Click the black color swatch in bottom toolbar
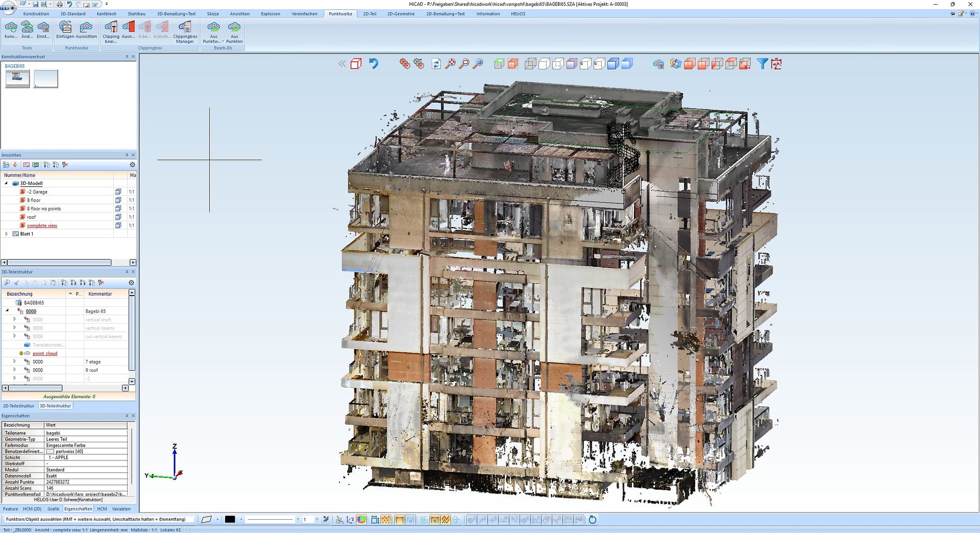 tap(230, 520)
